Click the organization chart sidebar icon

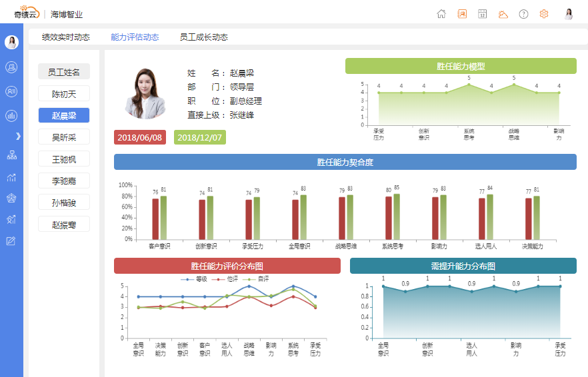point(11,155)
